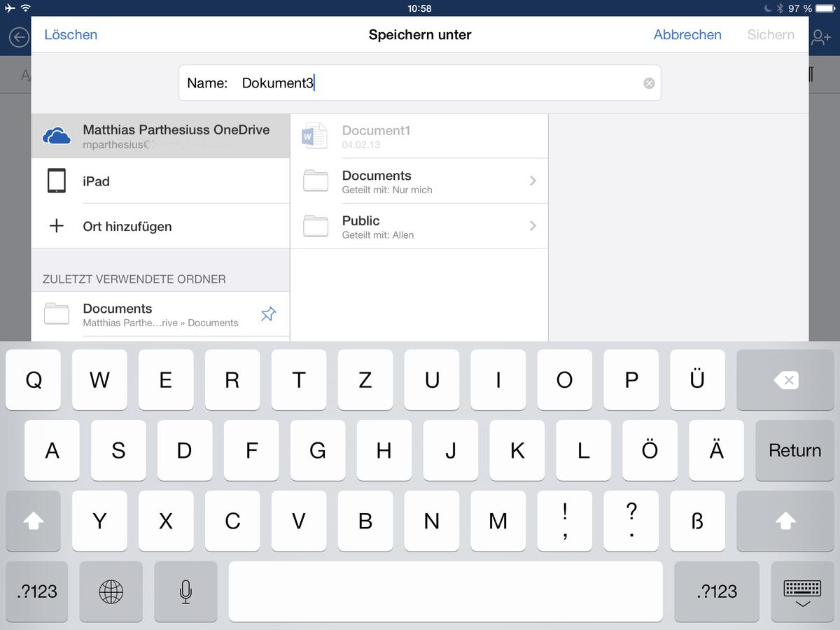Pin the recent Documents folder
This screenshot has height=630, width=840.
[x=268, y=314]
